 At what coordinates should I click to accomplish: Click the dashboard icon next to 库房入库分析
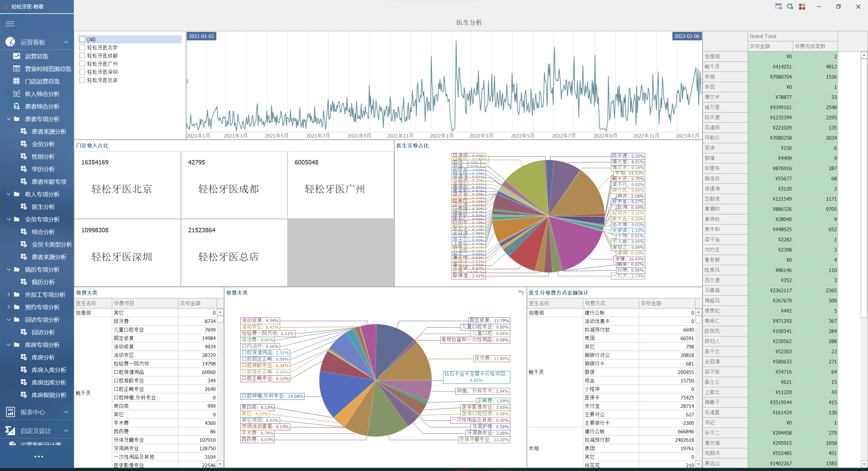[24, 370]
